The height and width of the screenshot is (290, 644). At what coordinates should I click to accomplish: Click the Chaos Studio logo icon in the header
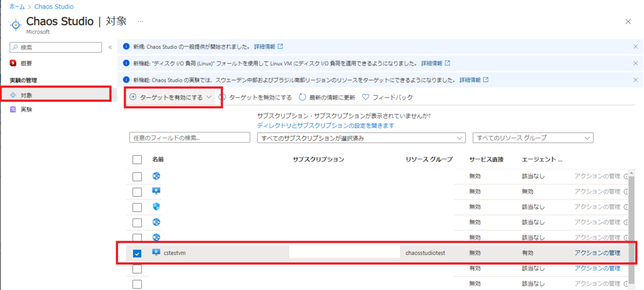(x=16, y=25)
